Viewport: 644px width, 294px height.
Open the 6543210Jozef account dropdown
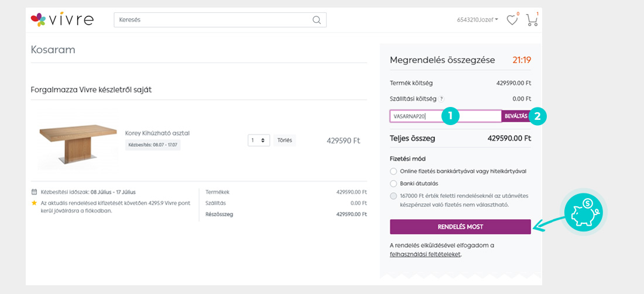coord(477,19)
